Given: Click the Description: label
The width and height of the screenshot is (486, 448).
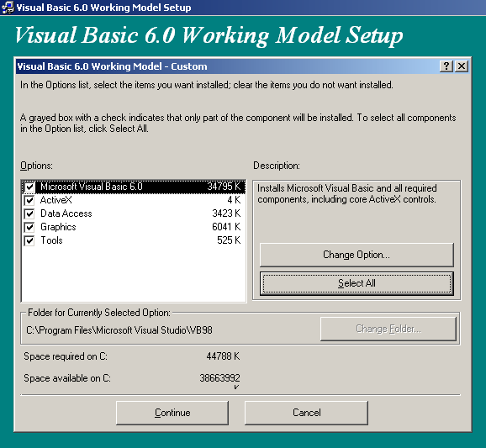Looking at the screenshot, I should click(277, 166).
